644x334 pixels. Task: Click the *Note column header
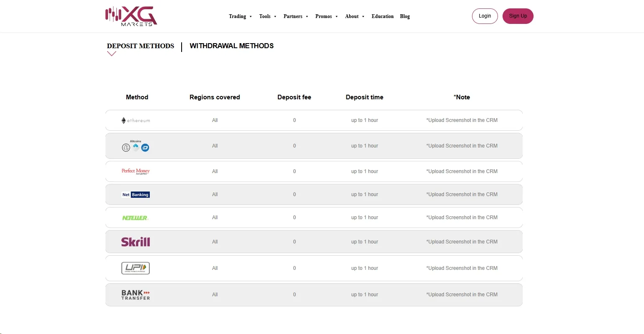tap(462, 97)
